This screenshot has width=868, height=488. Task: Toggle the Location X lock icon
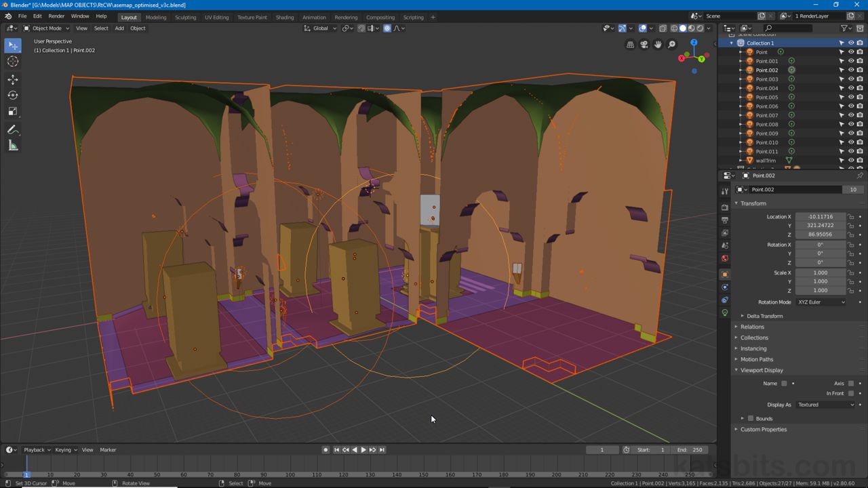tap(850, 217)
